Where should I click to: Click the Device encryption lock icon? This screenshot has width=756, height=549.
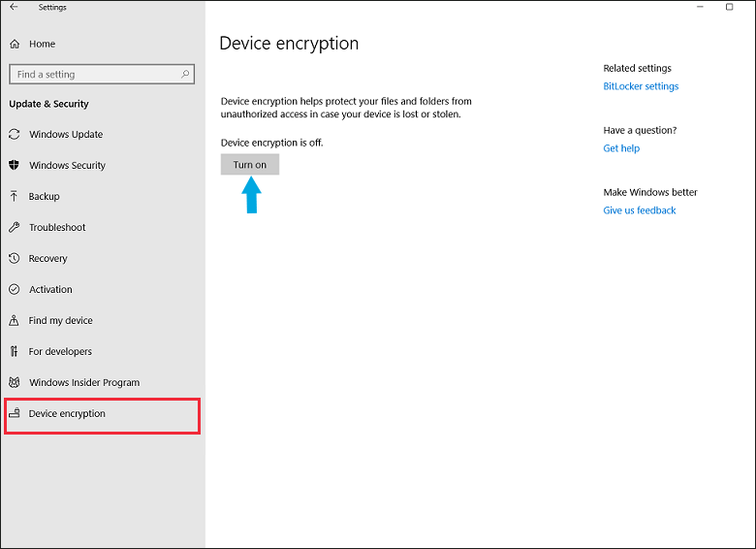pos(15,413)
